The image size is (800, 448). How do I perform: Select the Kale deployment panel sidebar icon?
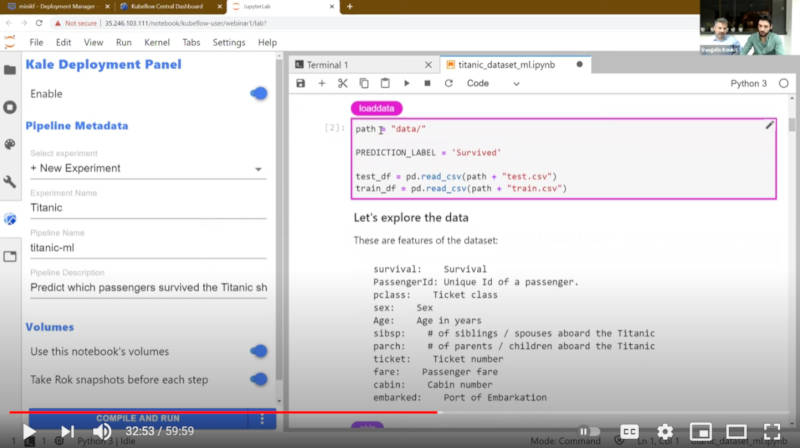point(10,219)
